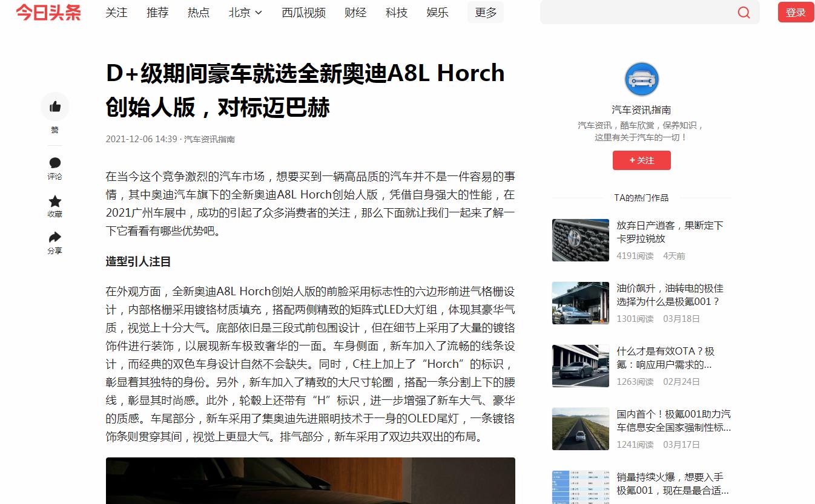Focus the top search input field

636,13
